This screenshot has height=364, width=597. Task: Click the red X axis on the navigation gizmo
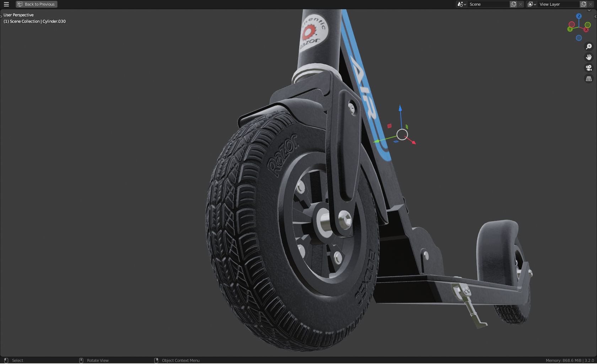point(586,29)
